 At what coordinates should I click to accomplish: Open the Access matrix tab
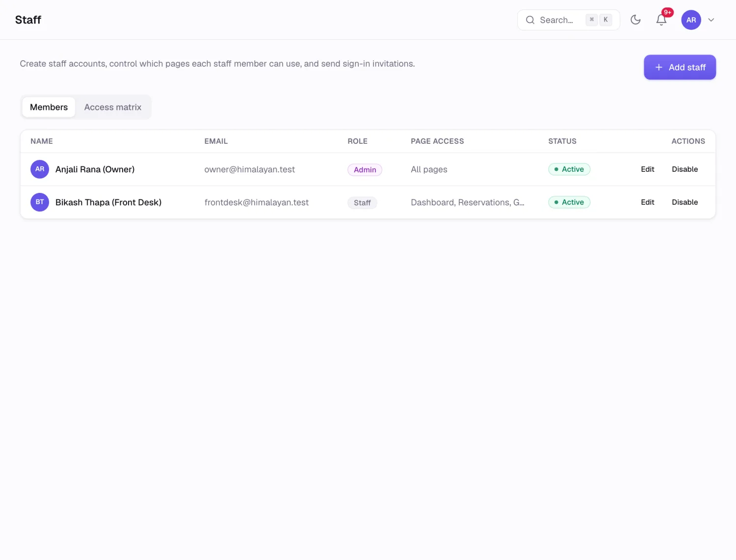tap(113, 107)
